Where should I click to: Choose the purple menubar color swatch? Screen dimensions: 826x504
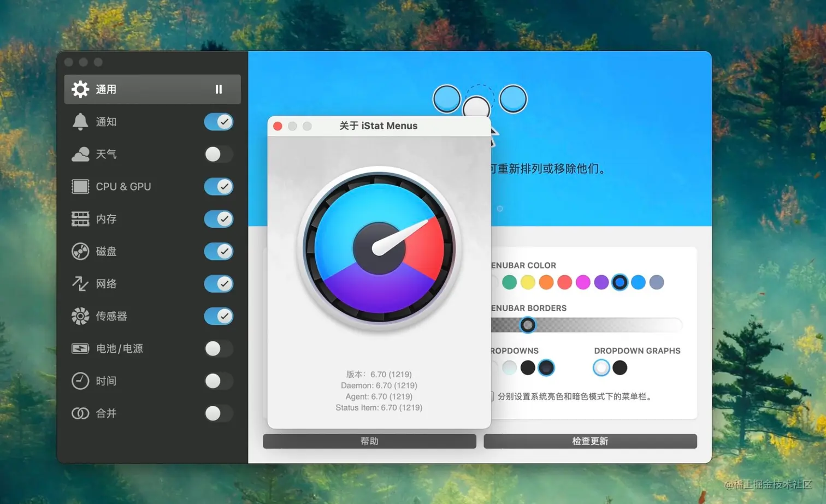click(601, 282)
